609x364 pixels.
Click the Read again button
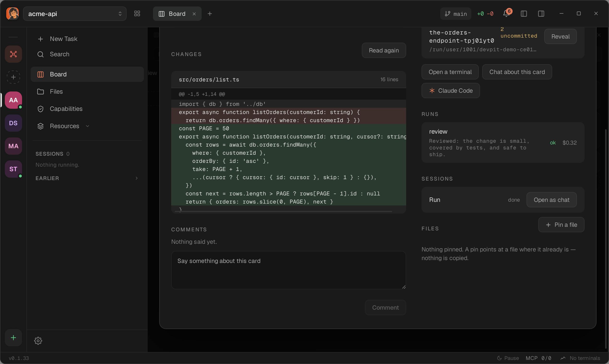point(384,50)
